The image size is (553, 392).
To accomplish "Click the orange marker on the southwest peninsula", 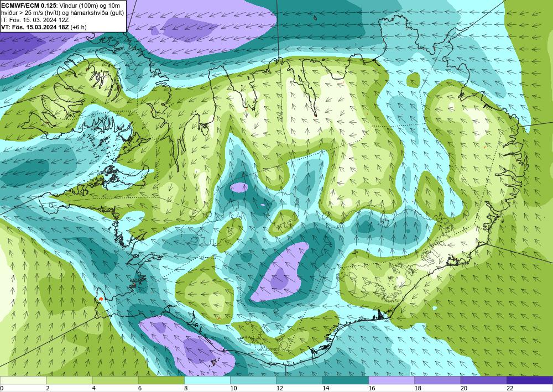I will pos(101,299).
